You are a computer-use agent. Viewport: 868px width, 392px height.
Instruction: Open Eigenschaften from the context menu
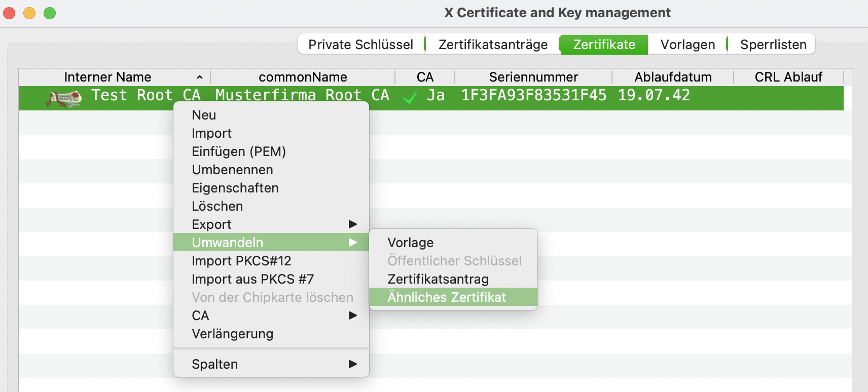235,188
